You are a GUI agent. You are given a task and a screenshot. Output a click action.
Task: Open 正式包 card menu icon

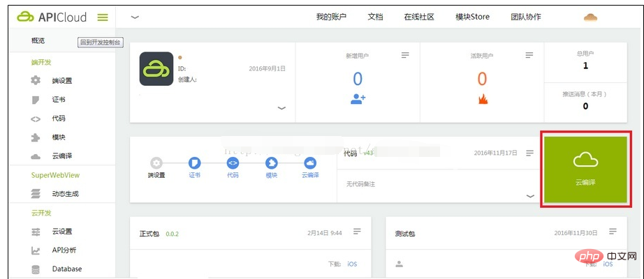pos(358,232)
